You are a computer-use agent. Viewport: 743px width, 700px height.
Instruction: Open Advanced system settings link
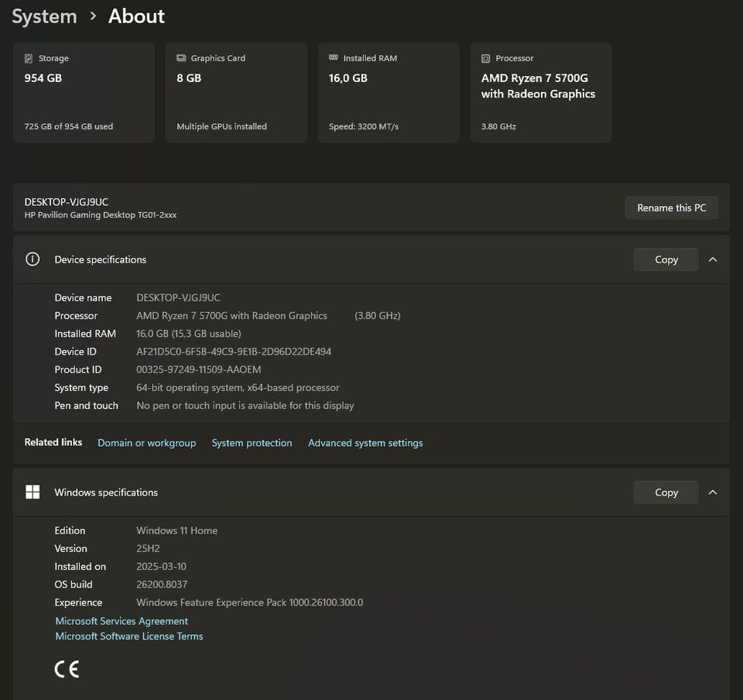pos(365,443)
